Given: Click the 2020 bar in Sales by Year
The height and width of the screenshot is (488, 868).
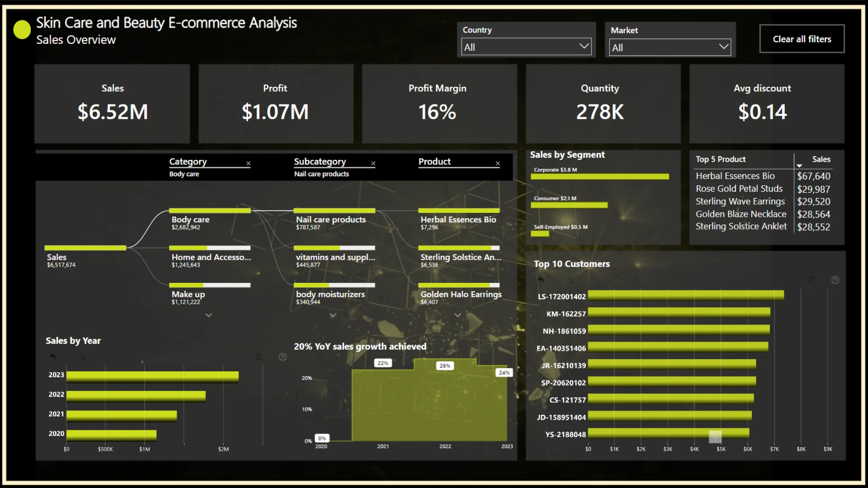Looking at the screenshot, I should [111, 435].
